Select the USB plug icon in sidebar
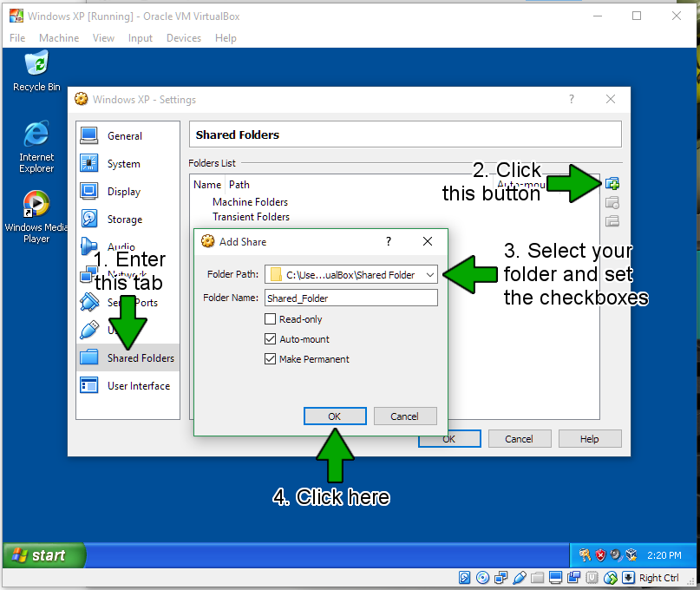700x590 pixels. 89,330
